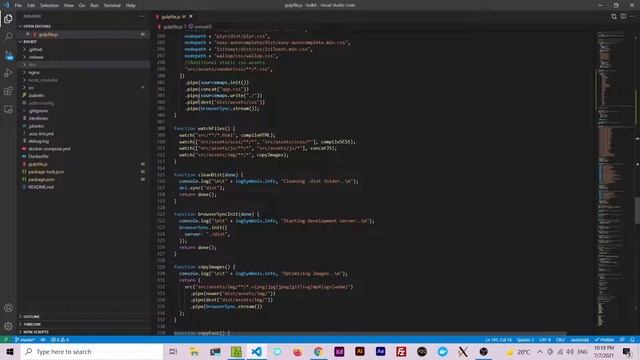Open the Help menu

131,5
